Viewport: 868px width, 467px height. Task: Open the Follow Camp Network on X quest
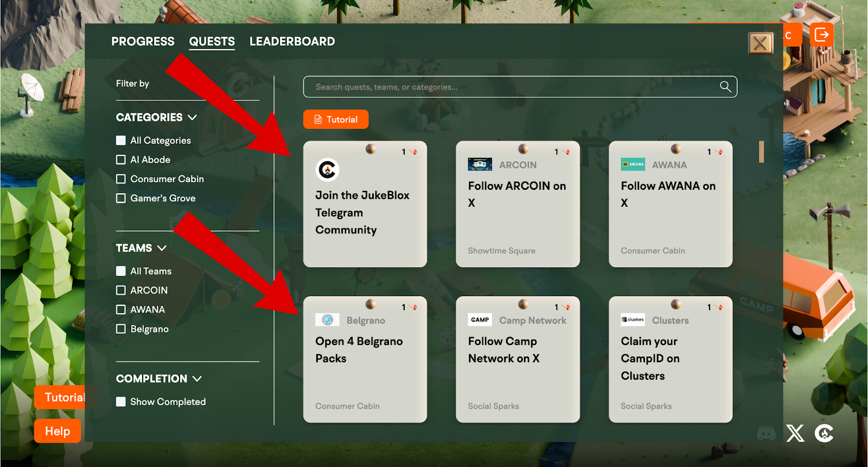pos(518,360)
